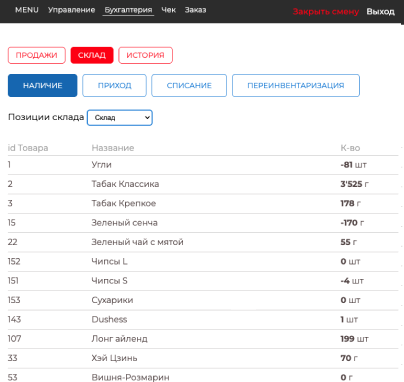The height and width of the screenshot is (382, 404).
Task: Select Чипсы S item
Action: 109,281
